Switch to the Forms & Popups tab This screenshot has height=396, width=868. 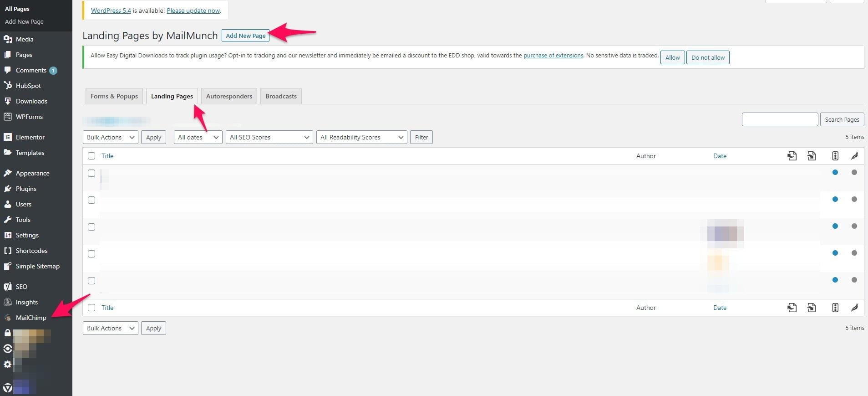[114, 96]
